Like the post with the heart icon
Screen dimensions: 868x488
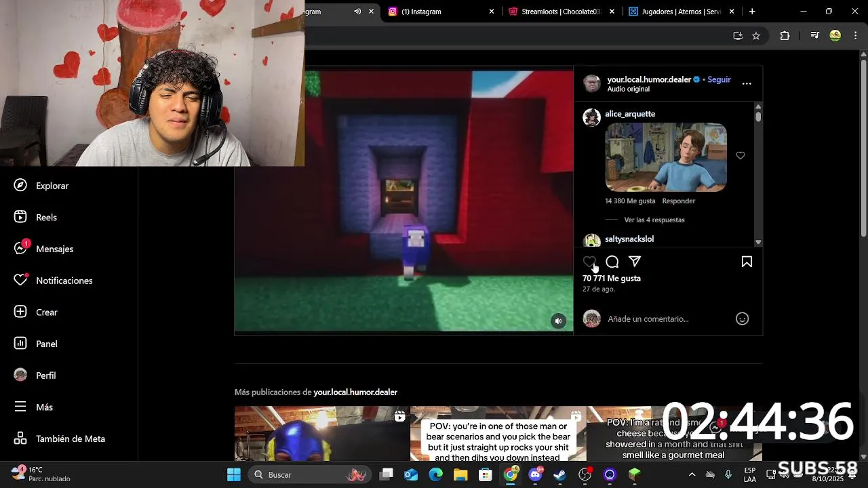click(x=589, y=262)
